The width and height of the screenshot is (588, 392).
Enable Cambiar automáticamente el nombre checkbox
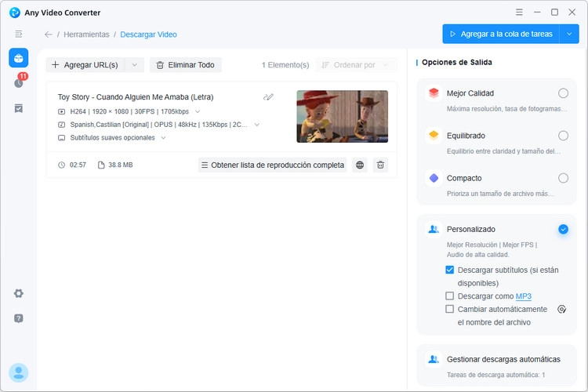(450, 309)
